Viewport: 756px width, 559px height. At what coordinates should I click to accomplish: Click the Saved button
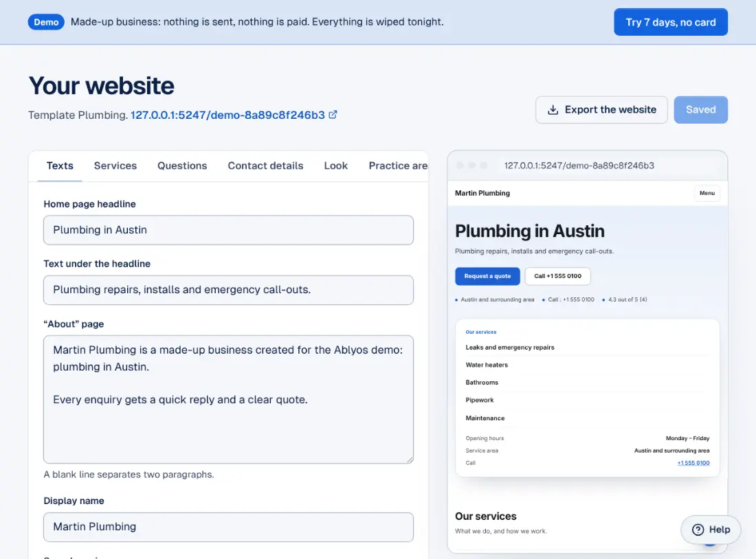coord(700,110)
